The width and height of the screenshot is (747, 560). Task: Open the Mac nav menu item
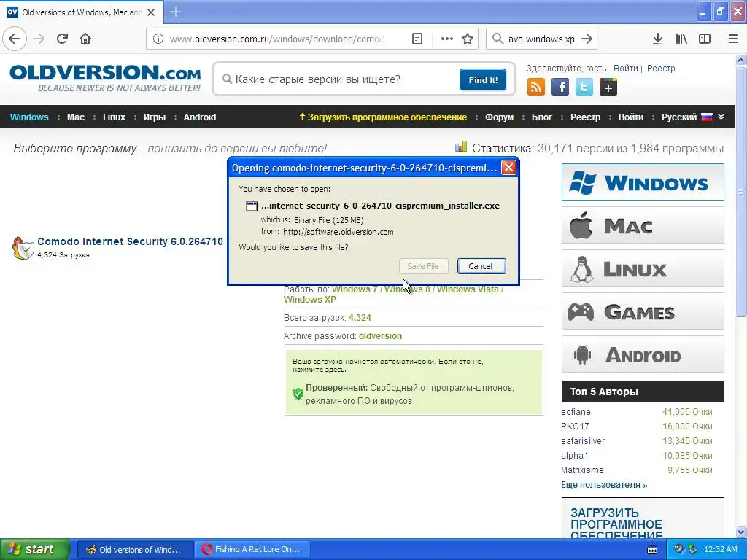(76, 117)
